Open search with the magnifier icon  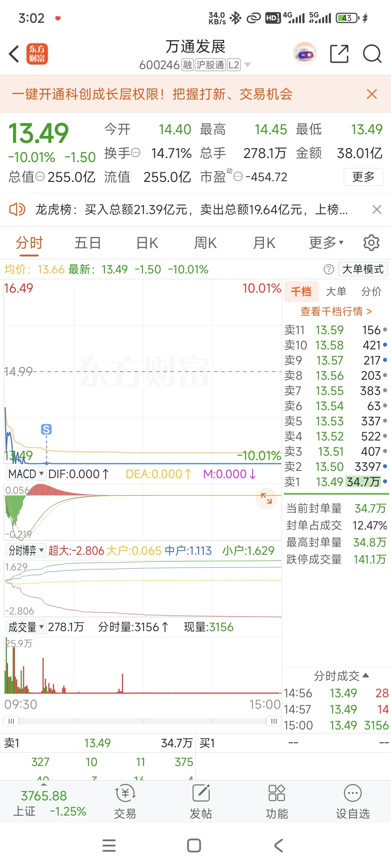(372, 54)
